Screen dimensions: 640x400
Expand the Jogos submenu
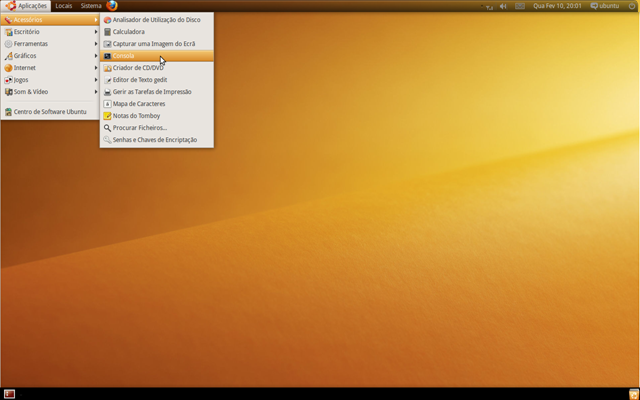50,80
